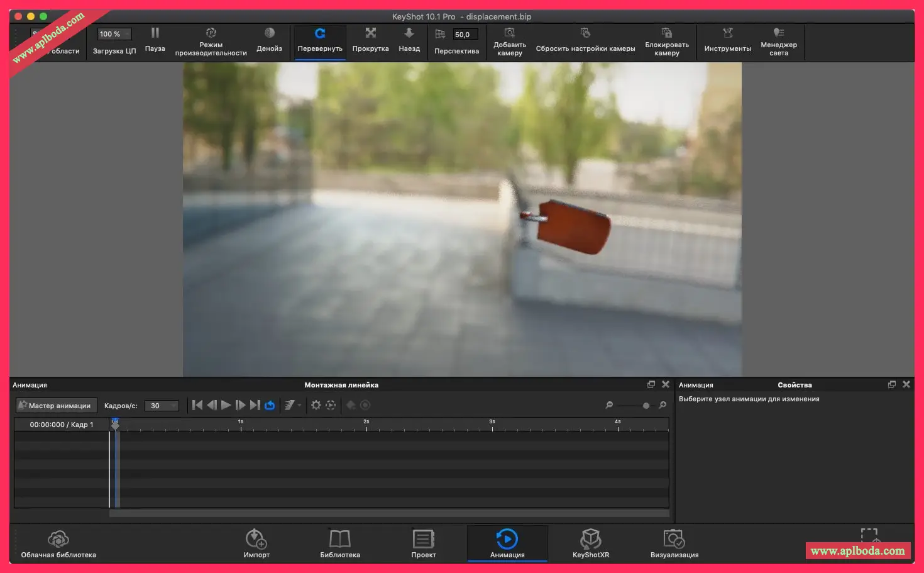The height and width of the screenshot is (573, 924).
Task: Click the Денойз (denoise) toolbar icon
Action: 269,33
